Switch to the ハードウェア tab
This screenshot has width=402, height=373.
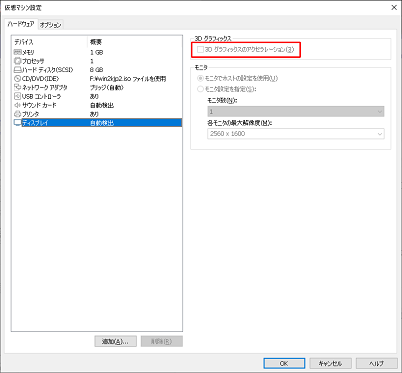(x=21, y=24)
